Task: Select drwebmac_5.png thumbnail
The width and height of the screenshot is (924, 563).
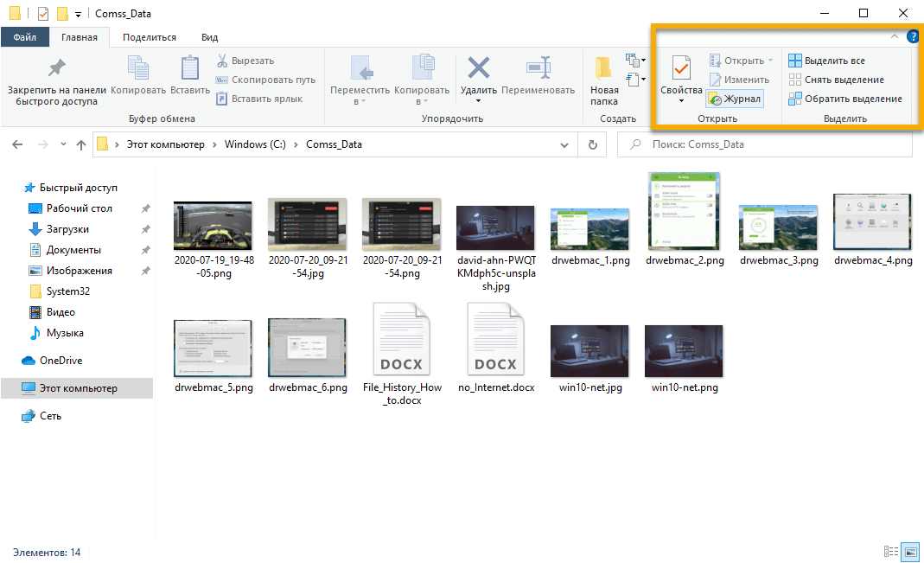Action: pos(213,348)
